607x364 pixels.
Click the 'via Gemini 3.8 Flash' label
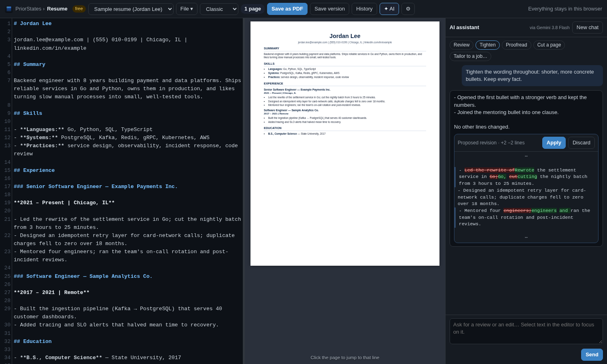[550, 28]
